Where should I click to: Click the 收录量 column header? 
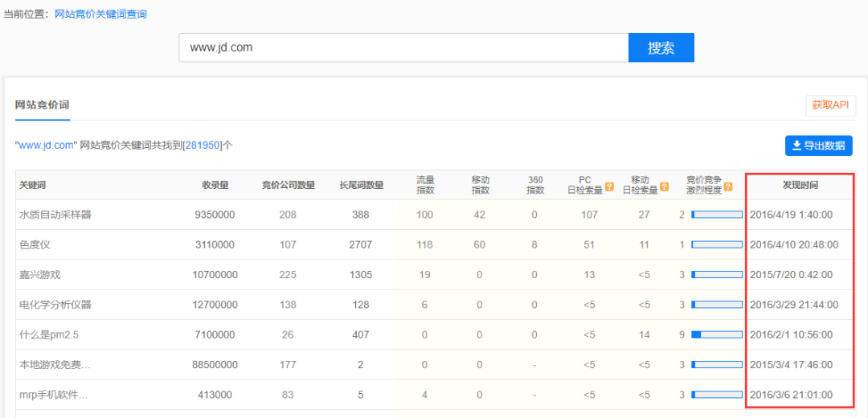(x=215, y=186)
